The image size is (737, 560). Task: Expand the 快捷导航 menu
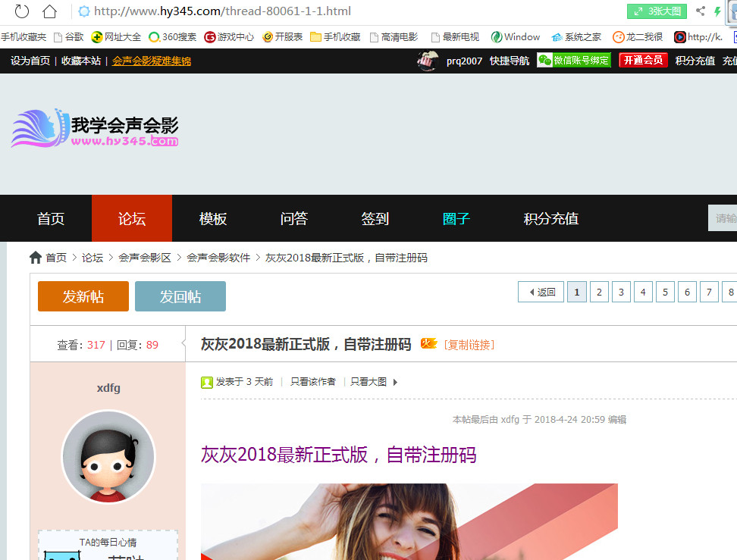coord(510,61)
